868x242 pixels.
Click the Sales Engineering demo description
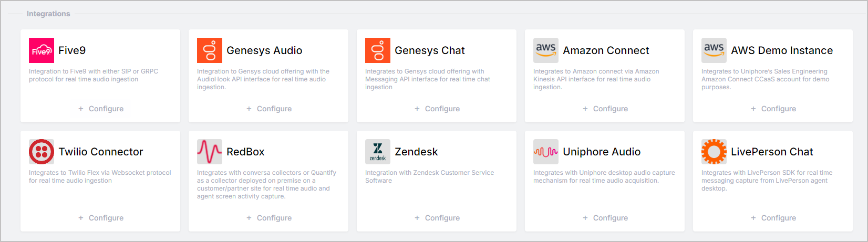pyautogui.click(x=766, y=79)
